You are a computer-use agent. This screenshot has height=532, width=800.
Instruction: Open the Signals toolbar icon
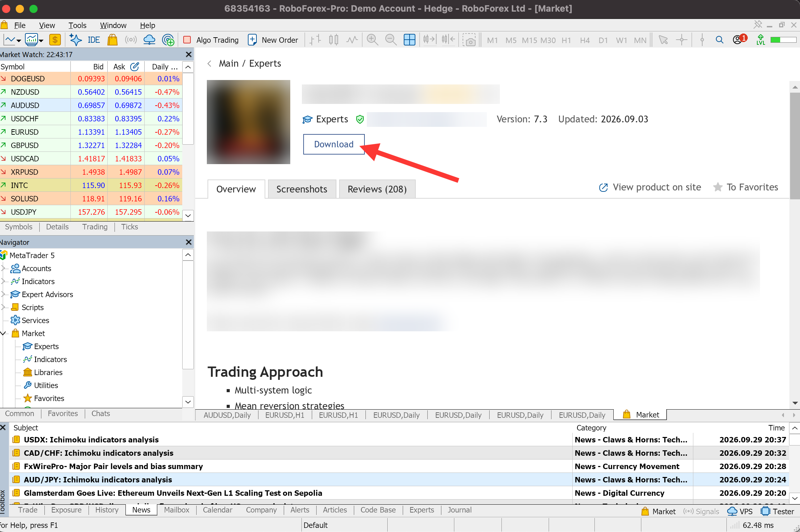coord(131,40)
